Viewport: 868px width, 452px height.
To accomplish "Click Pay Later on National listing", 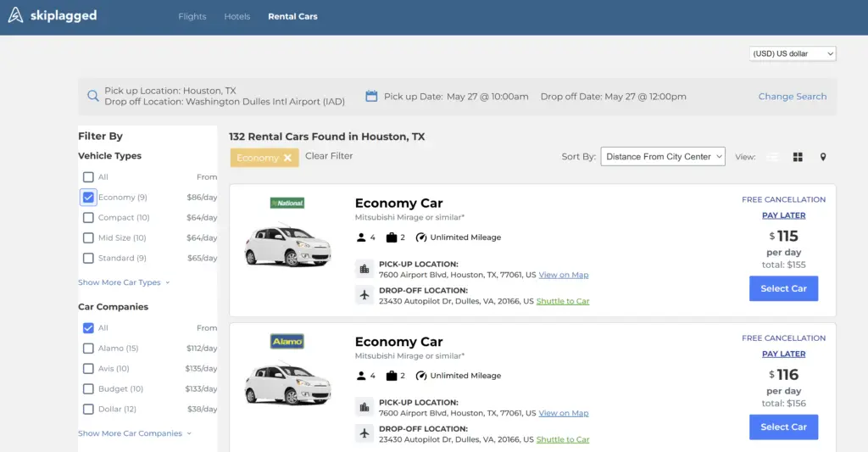I will pyautogui.click(x=783, y=215).
